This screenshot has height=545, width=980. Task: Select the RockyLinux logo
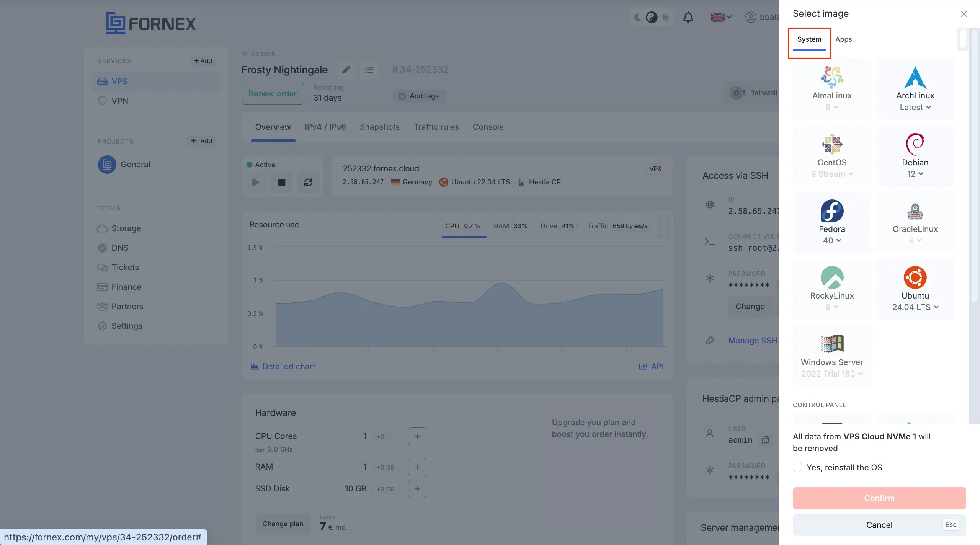[x=832, y=277]
